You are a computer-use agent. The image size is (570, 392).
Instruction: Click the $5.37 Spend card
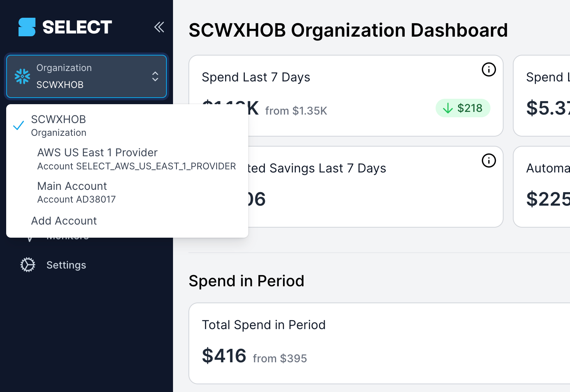541,96
